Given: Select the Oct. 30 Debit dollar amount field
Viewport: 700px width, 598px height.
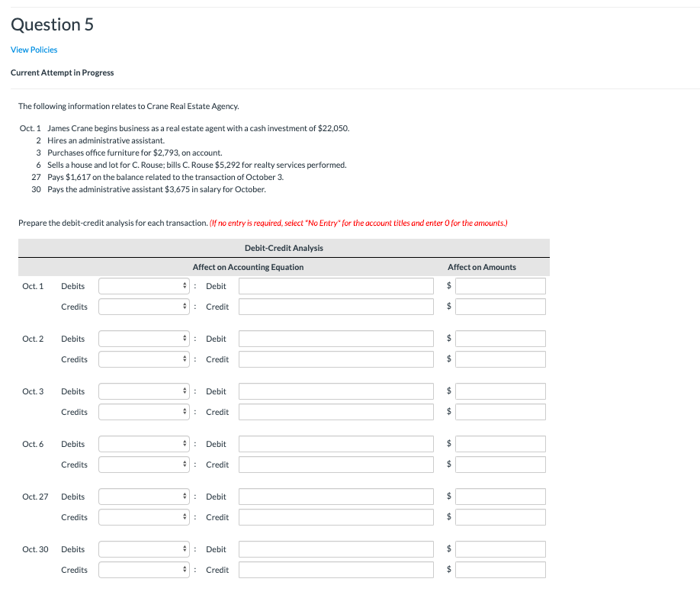Looking at the screenshot, I should point(500,549).
